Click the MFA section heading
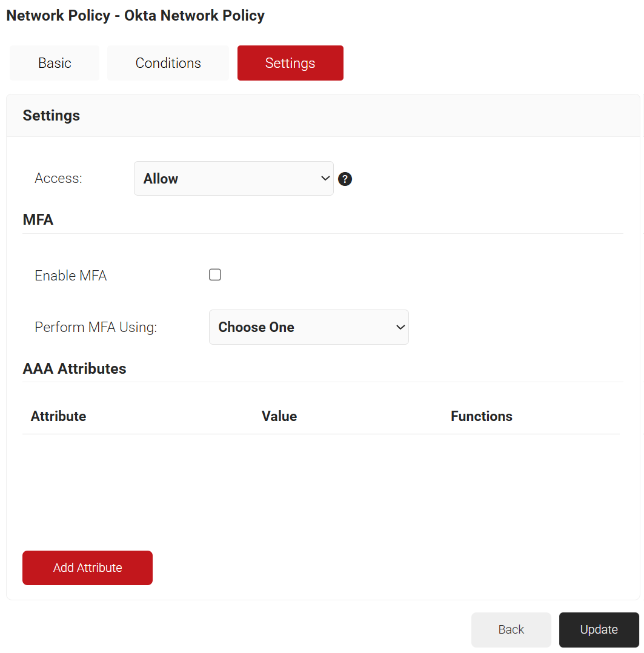The width and height of the screenshot is (644, 653). (38, 220)
